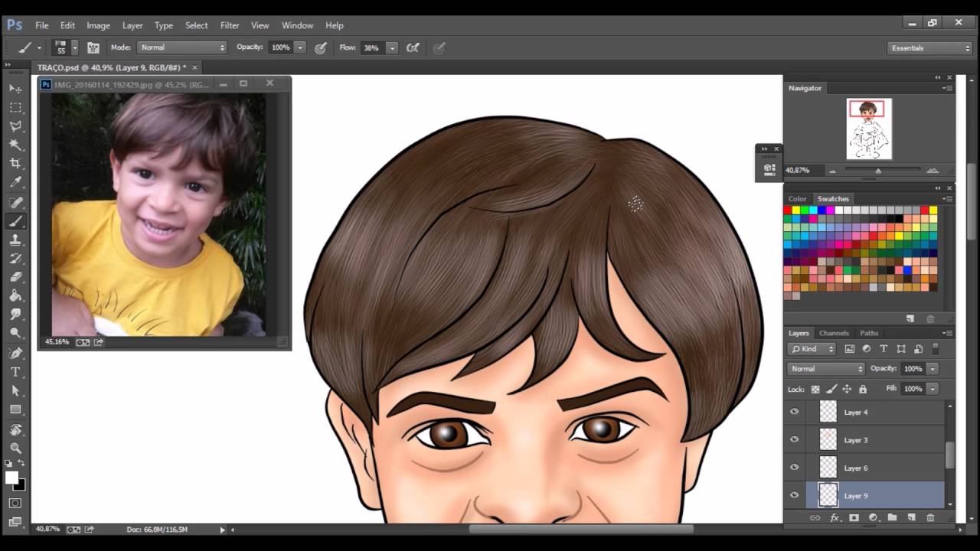Select the Brush tool in the toolbox
980x551 pixels.
pos(15,221)
